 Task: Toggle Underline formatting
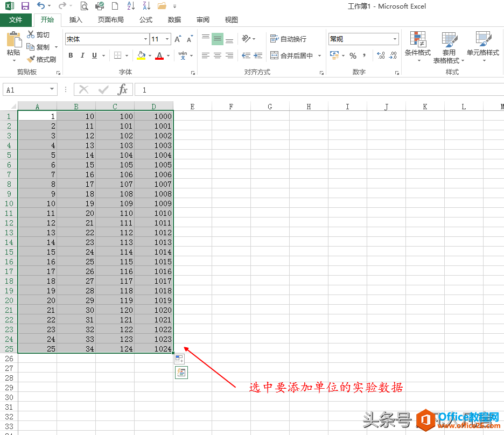(x=95, y=55)
